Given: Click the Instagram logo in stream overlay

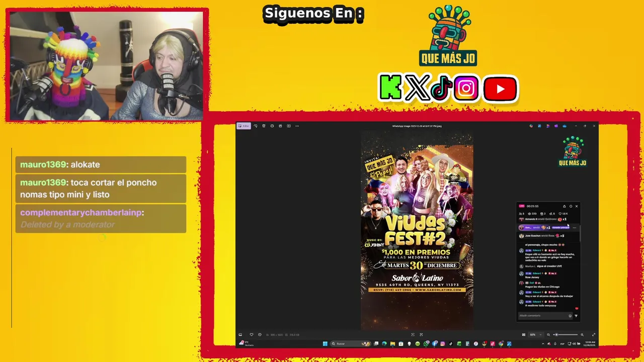Looking at the screenshot, I should 466,88.
